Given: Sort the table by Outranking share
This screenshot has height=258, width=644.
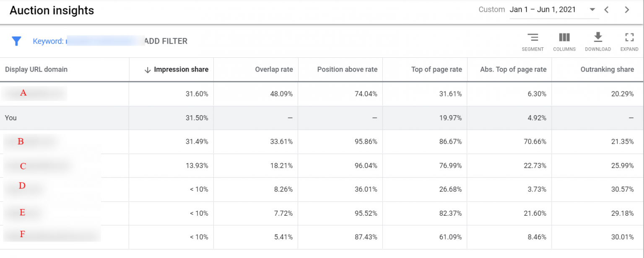Looking at the screenshot, I should click(607, 70).
